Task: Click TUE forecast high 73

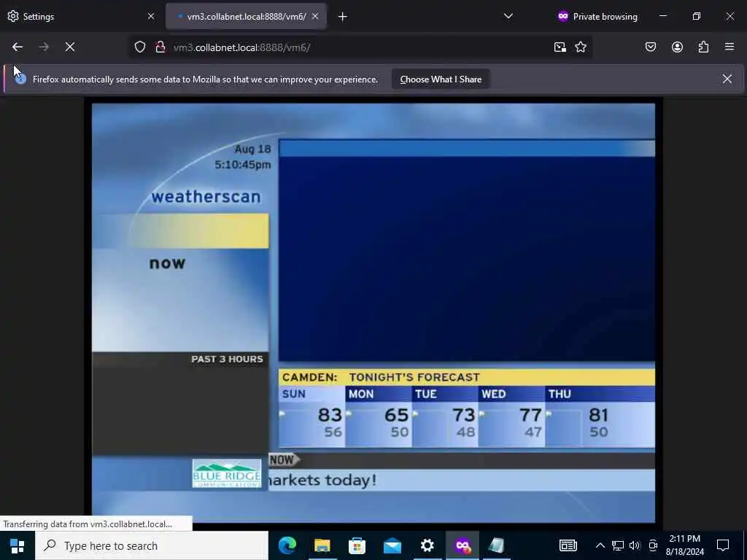Action: pos(463,415)
